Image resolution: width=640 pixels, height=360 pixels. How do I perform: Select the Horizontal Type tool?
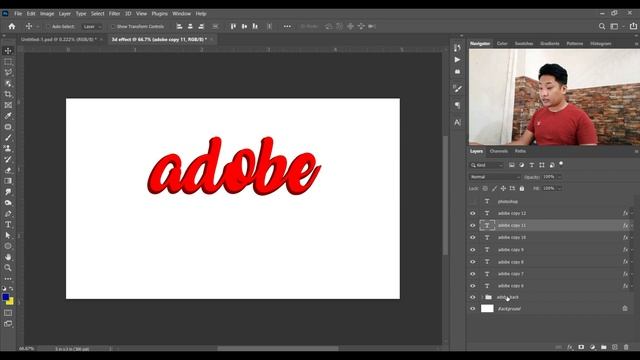point(8,224)
